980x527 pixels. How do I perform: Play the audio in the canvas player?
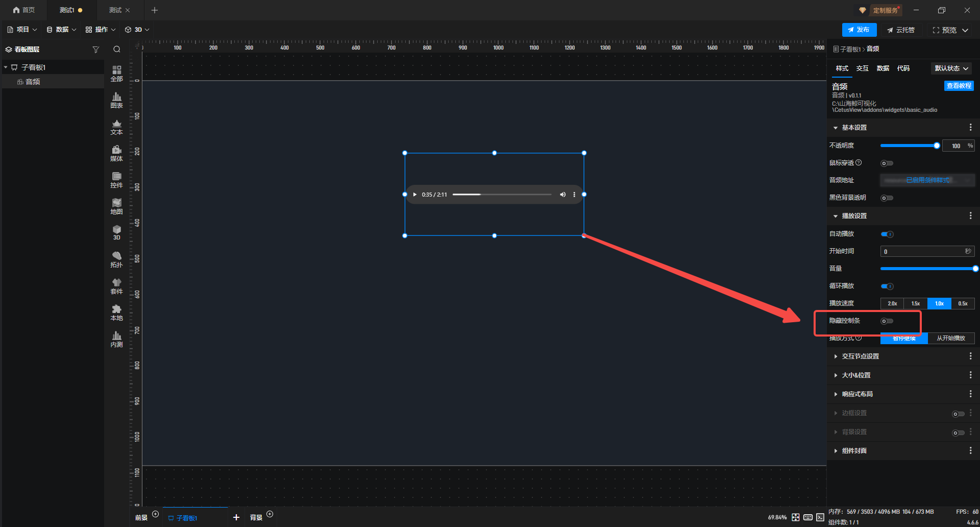(414, 195)
